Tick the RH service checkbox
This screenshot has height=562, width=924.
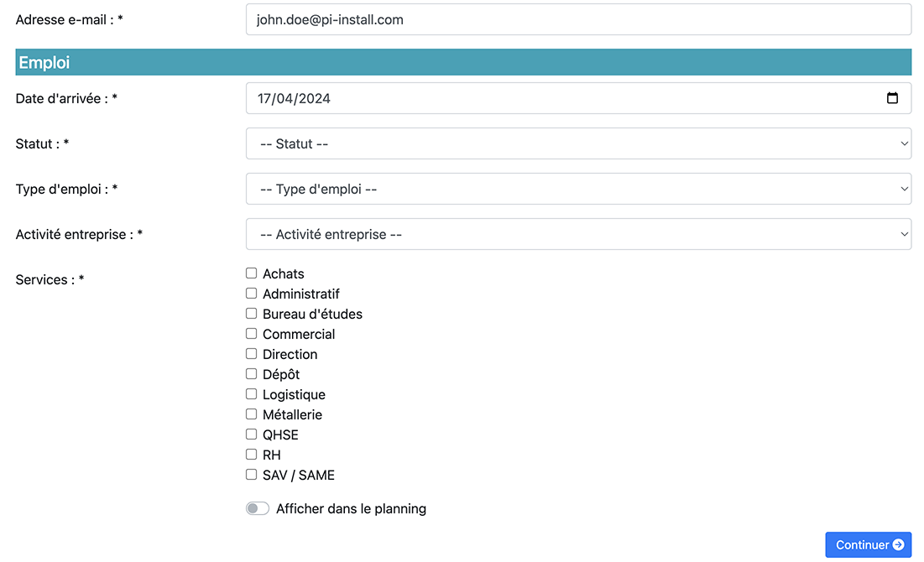pos(252,455)
